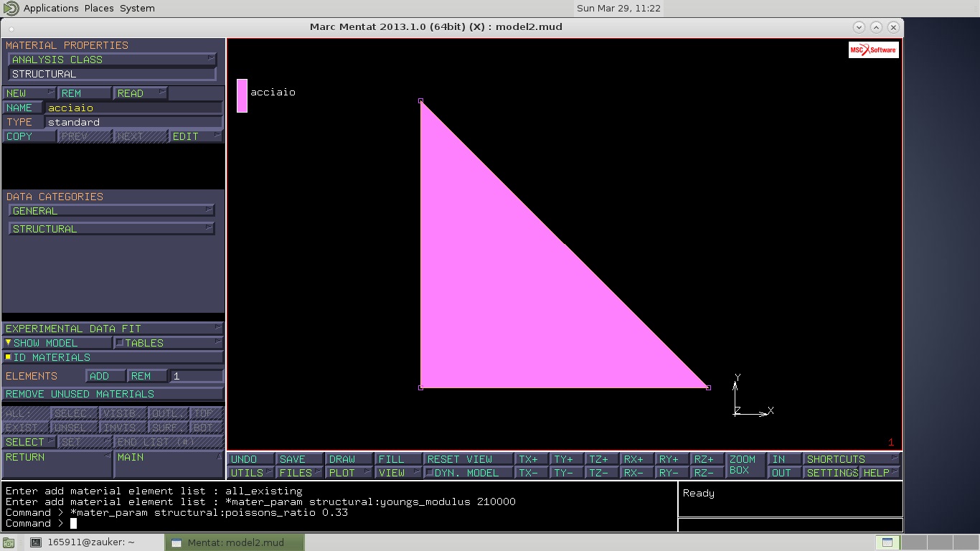Click ADD elements button
Viewport: 980px width, 551px height.
click(x=105, y=376)
